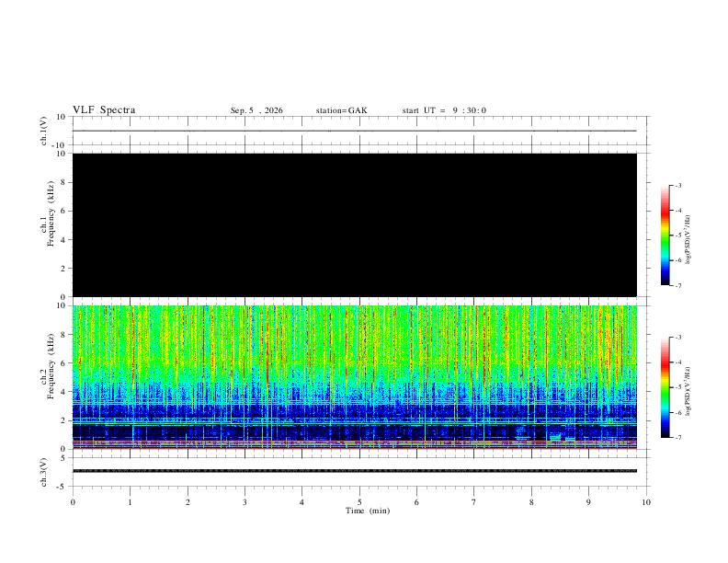
Task: Click the ch.1 voltage waveform strip
Action: tap(355, 131)
